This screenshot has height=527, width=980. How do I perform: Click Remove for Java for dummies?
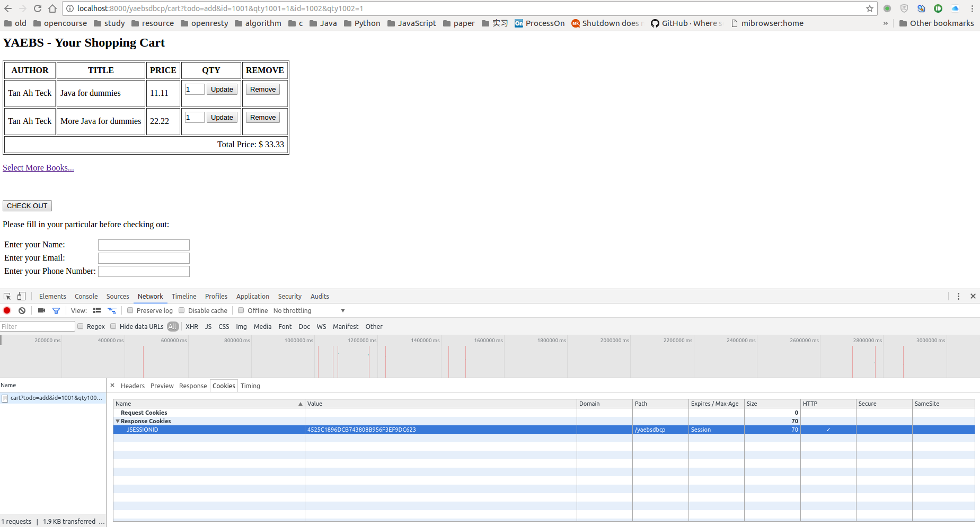click(263, 90)
